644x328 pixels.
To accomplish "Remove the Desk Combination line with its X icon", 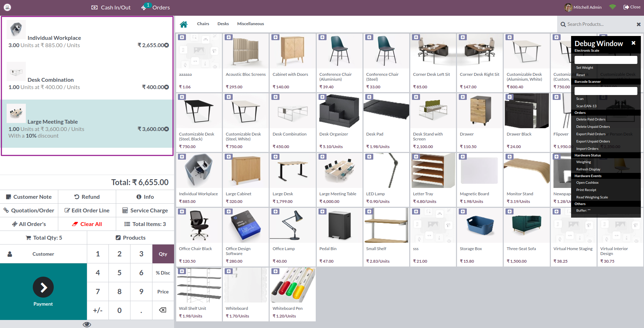I will click(x=167, y=87).
